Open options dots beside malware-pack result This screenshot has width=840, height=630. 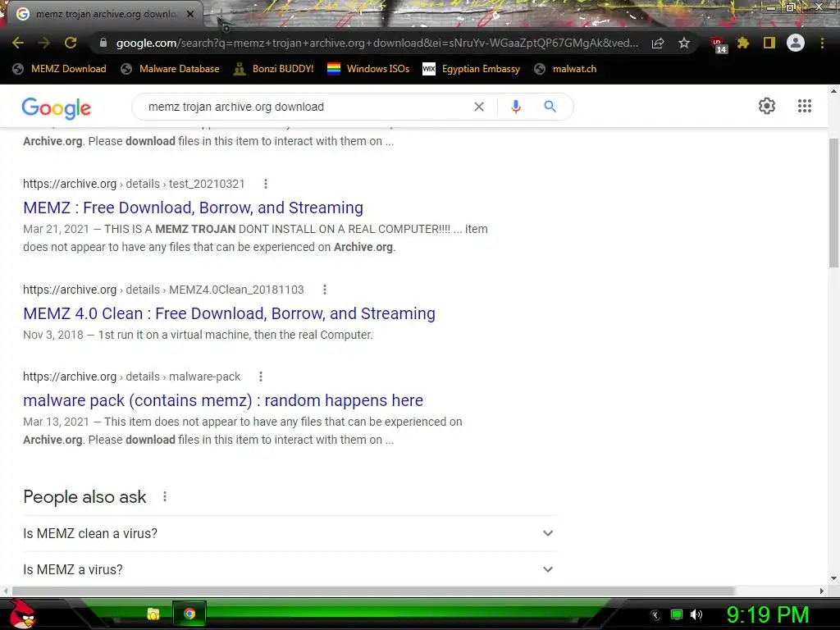point(261,377)
